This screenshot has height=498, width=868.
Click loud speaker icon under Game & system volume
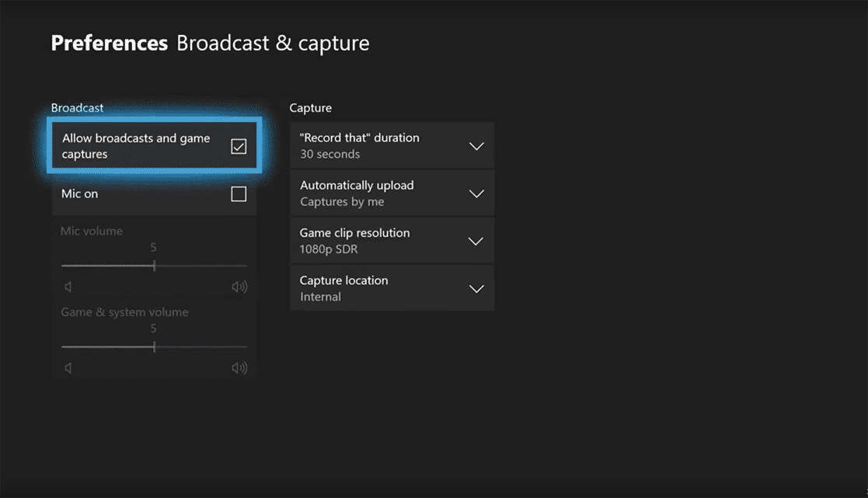coord(239,368)
